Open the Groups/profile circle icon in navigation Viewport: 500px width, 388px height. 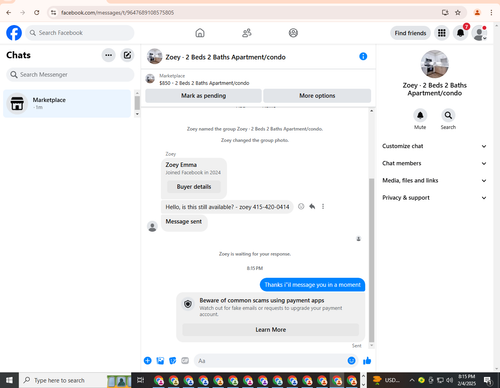point(293,33)
